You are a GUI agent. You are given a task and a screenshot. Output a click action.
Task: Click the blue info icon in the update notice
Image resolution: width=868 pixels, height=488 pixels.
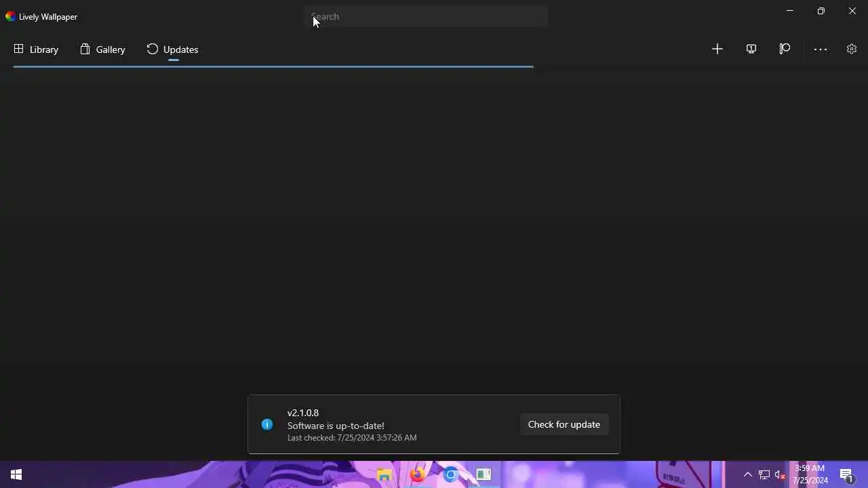pyautogui.click(x=267, y=424)
